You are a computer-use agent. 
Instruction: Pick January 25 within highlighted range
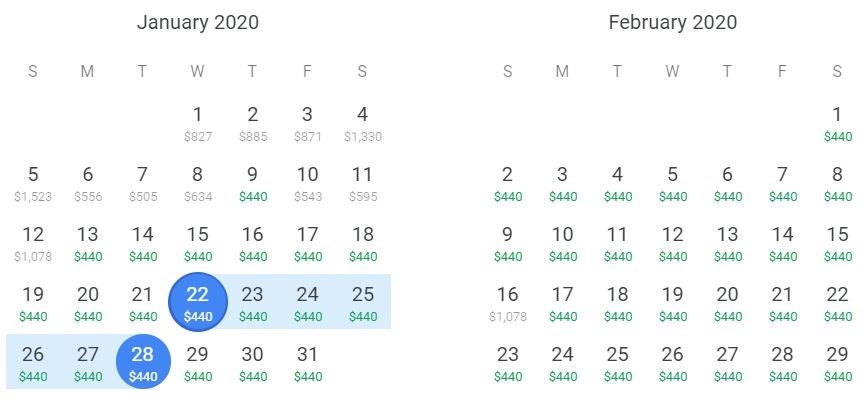point(362,302)
